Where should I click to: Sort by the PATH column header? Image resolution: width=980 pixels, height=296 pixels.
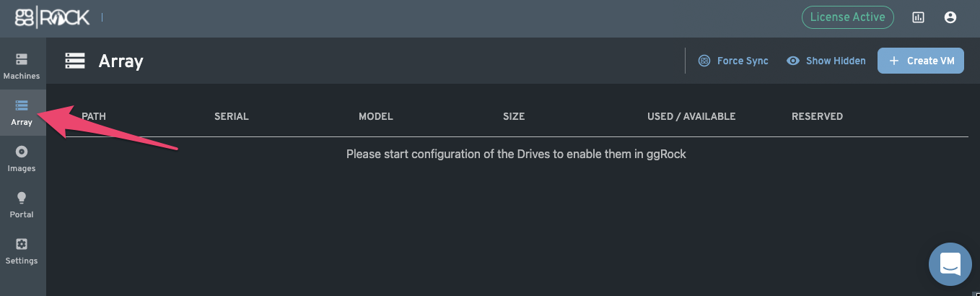[x=94, y=116]
